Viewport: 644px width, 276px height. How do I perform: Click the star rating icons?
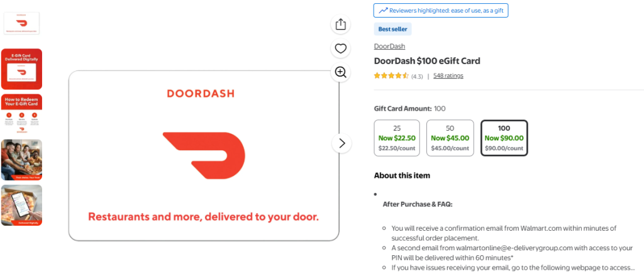(x=391, y=75)
